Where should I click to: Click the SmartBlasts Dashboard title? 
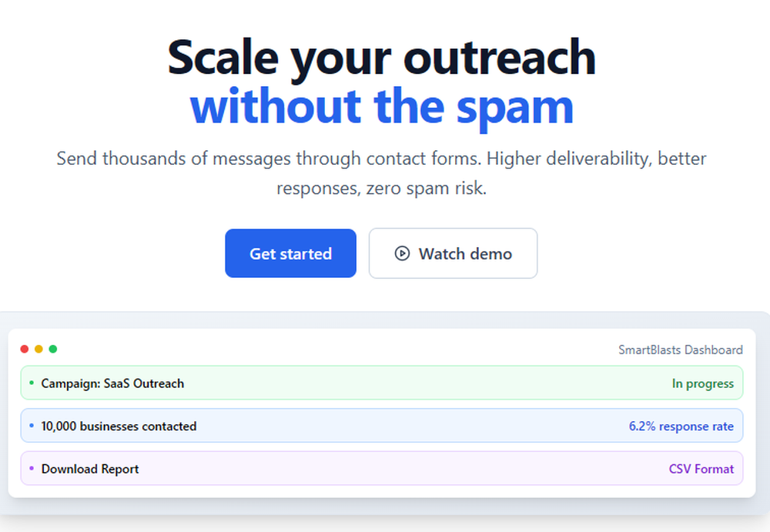pyautogui.click(x=681, y=349)
